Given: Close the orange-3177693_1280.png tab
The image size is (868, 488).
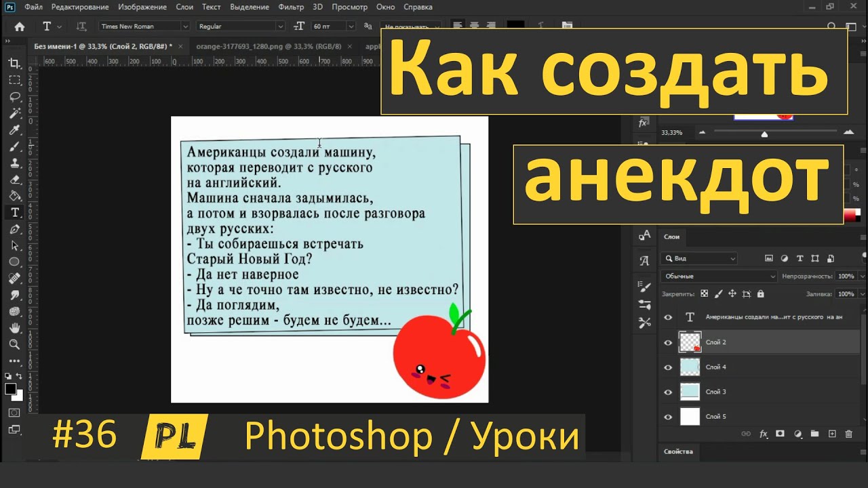Looking at the screenshot, I should [x=349, y=46].
